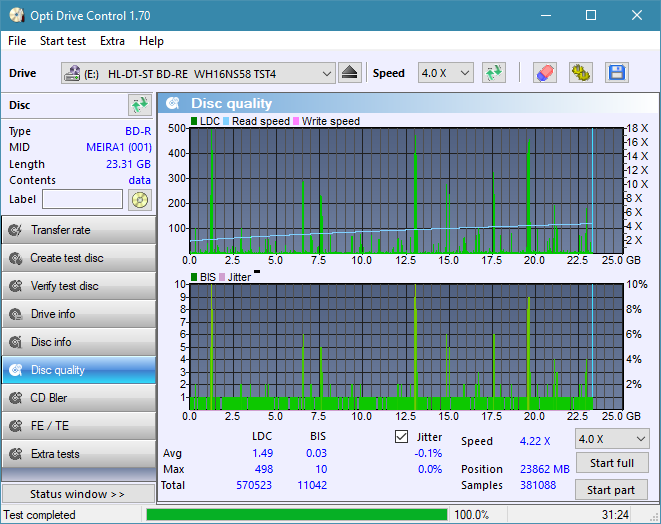The image size is (661, 524).
Task: Open the Speed dropdown in the toolbar
Action: 445,74
